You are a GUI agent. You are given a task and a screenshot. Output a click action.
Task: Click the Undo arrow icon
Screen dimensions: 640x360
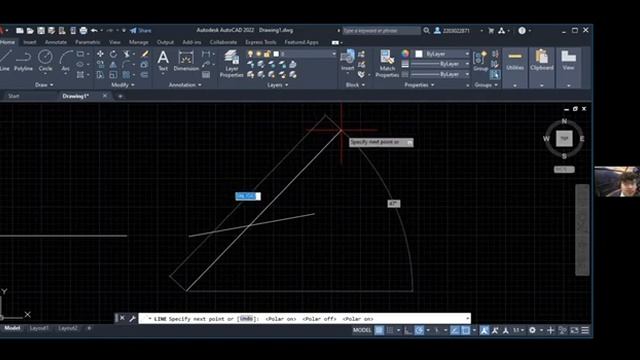94,31
